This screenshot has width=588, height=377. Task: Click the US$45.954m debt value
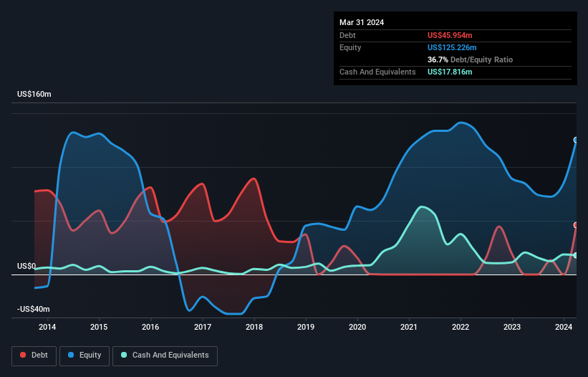[450, 35]
